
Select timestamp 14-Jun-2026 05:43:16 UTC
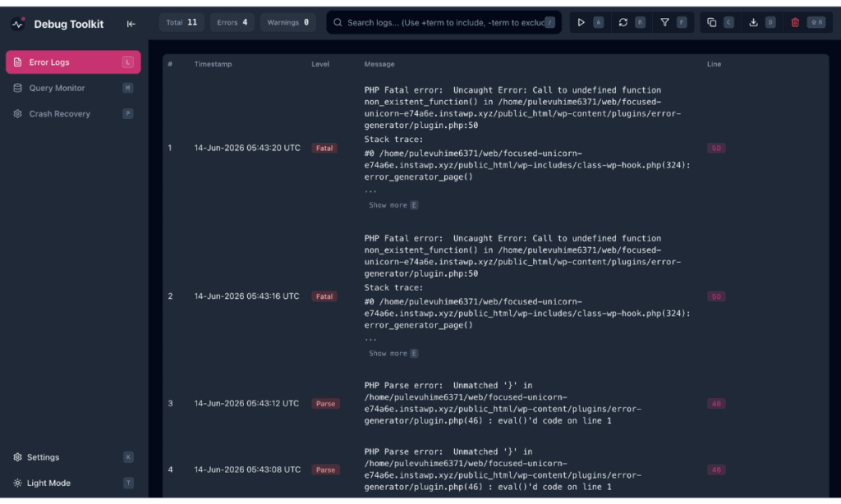pos(246,296)
